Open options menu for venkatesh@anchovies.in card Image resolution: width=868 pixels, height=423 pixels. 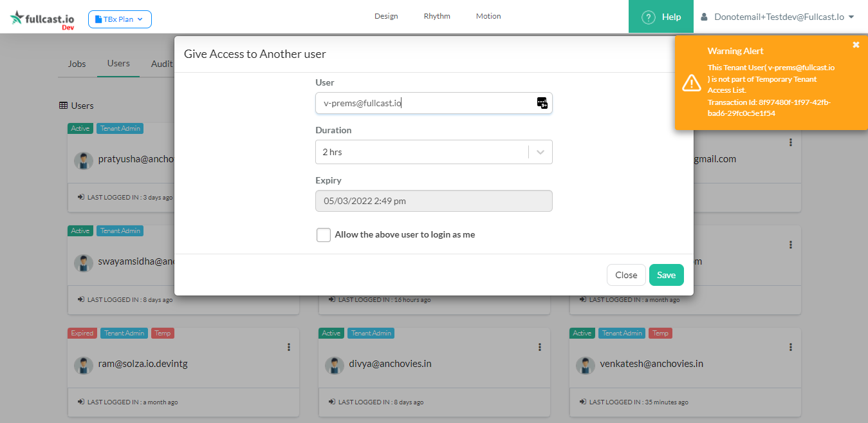(790, 347)
